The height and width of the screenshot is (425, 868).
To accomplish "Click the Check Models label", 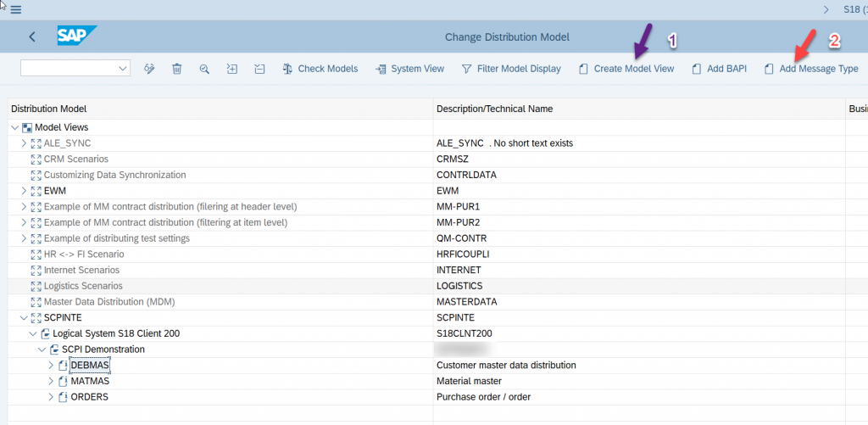I will [x=328, y=69].
